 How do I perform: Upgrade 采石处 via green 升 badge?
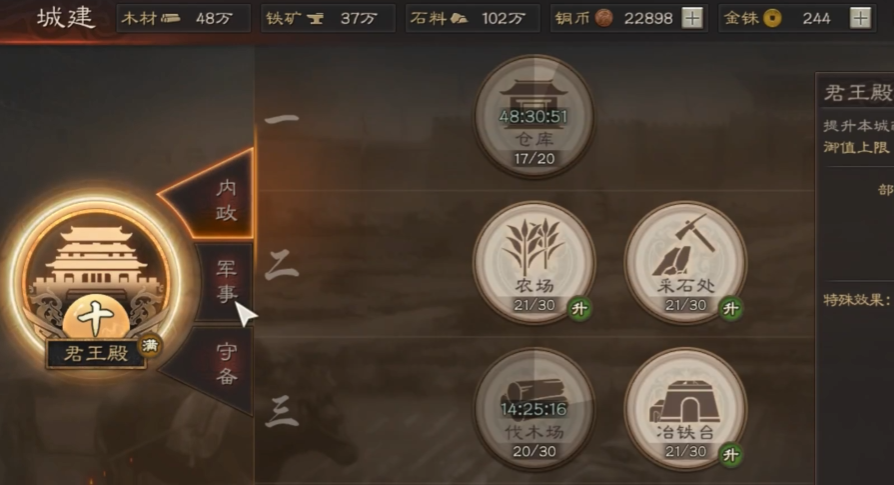coord(731,309)
